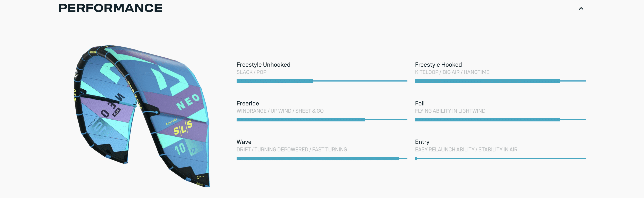The height and width of the screenshot is (198, 644).
Task: Select the Freestyle Unhooked label
Action: click(x=263, y=65)
